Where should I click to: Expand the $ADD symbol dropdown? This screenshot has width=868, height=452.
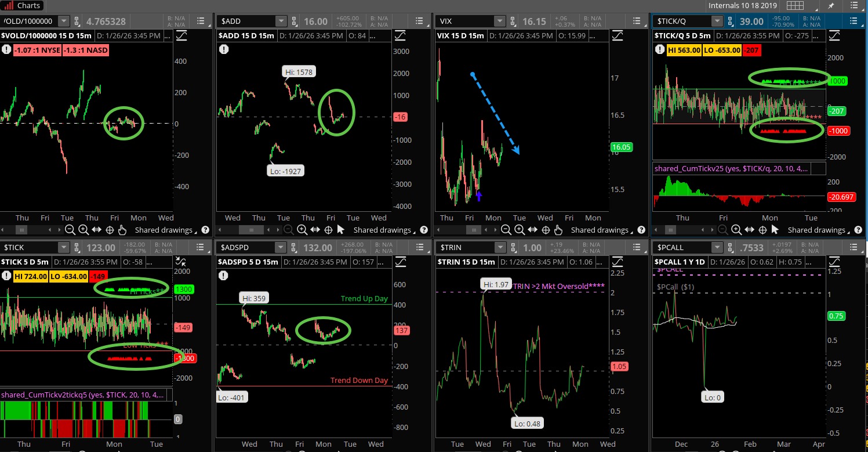click(281, 21)
